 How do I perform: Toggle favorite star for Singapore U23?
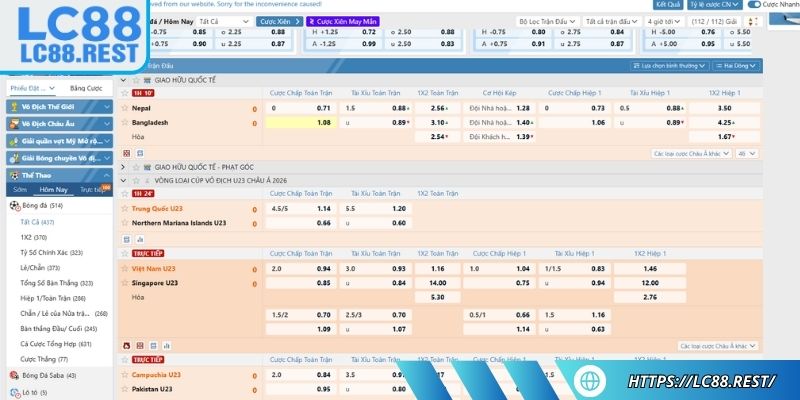[x=124, y=283]
